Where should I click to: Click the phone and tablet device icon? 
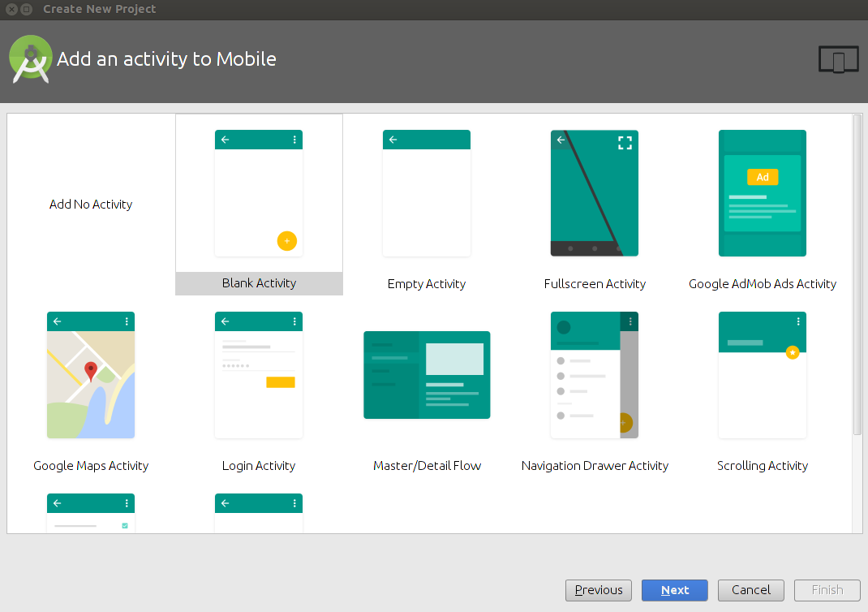(838, 60)
